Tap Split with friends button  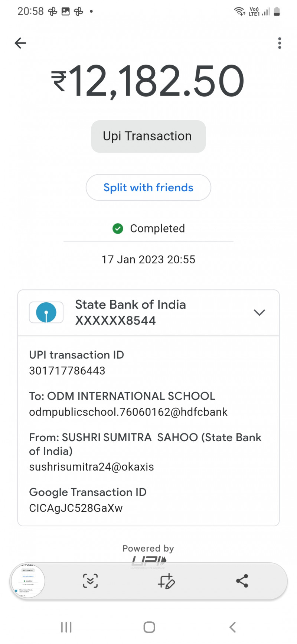pyautogui.click(x=148, y=188)
